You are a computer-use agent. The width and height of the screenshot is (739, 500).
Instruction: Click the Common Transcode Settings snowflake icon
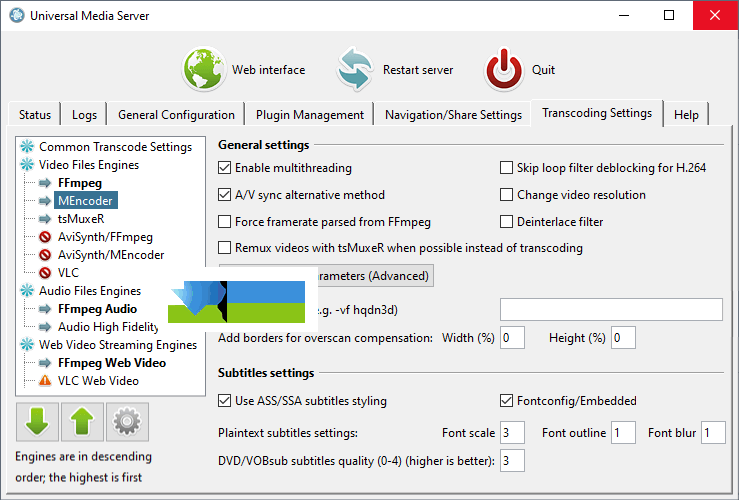(27, 147)
